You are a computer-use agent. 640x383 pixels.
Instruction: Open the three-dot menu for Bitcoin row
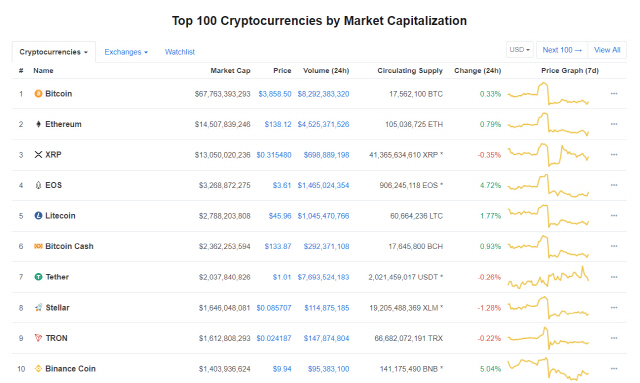614,94
